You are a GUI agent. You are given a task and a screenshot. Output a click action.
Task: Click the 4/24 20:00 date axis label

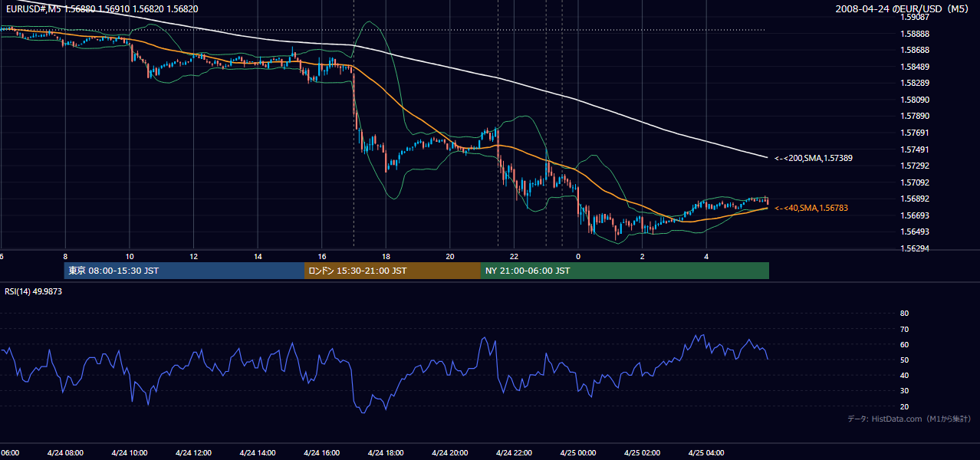pyautogui.click(x=449, y=453)
